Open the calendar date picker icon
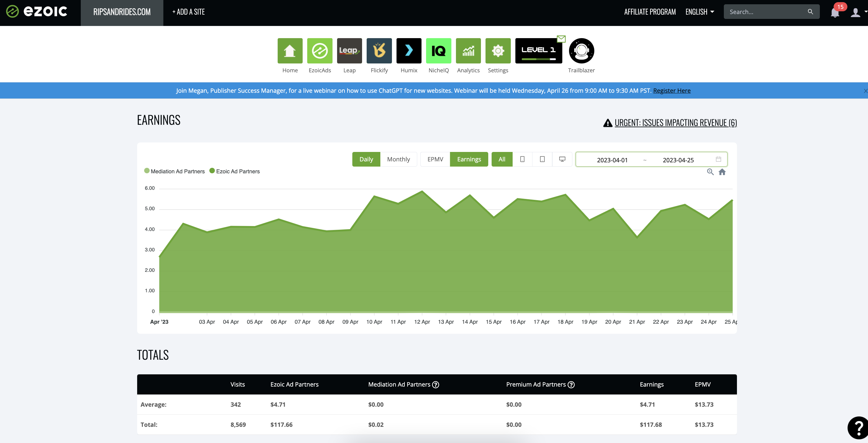The height and width of the screenshot is (443, 868). [x=718, y=159]
